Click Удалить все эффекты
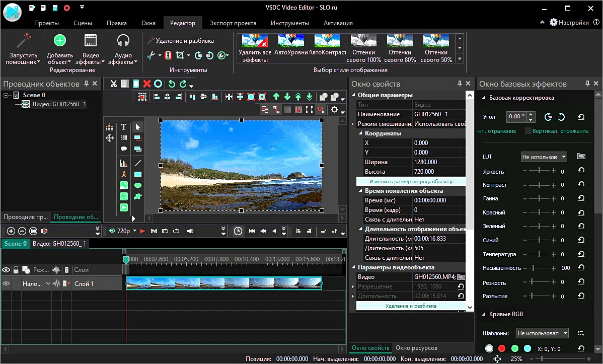Image resolution: width=603 pixels, height=364 pixels. [x=255, y=48]
